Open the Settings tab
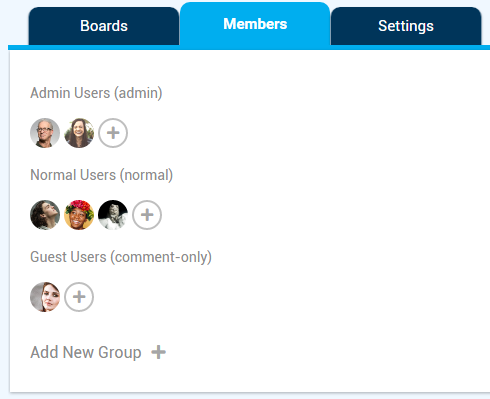Image resolution: width=490 pixels, height=399 pixels. click(x=406, y=26)
